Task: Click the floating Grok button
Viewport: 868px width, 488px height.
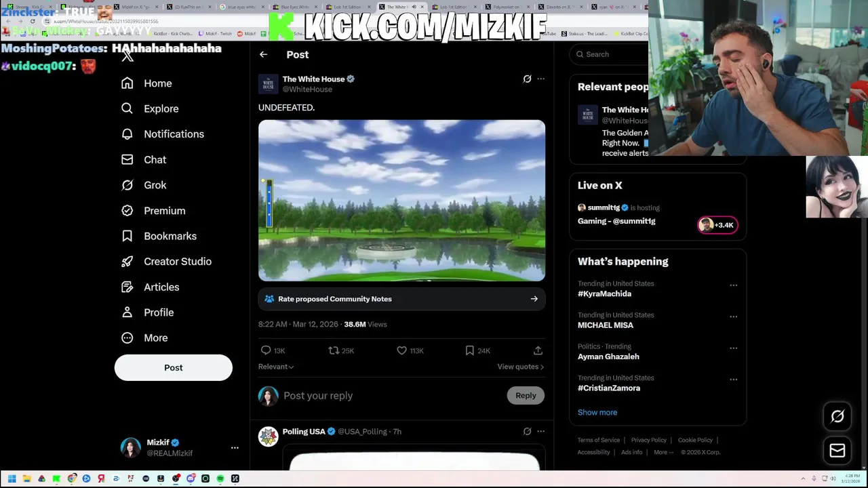Action: [837, 417]
